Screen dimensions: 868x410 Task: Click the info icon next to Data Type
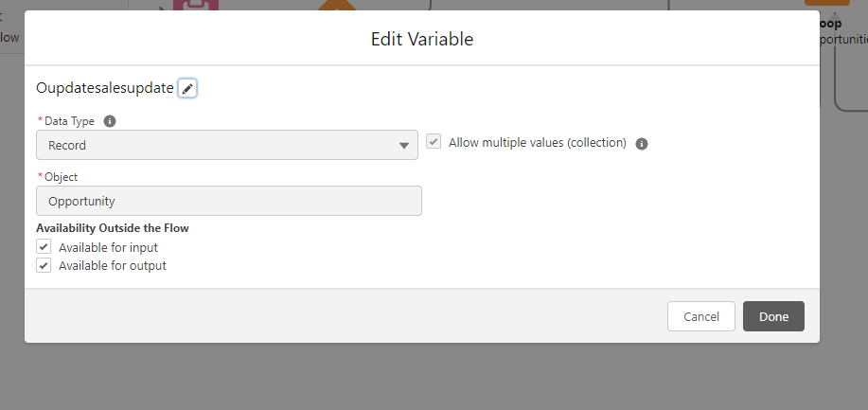tap(110, 121)
